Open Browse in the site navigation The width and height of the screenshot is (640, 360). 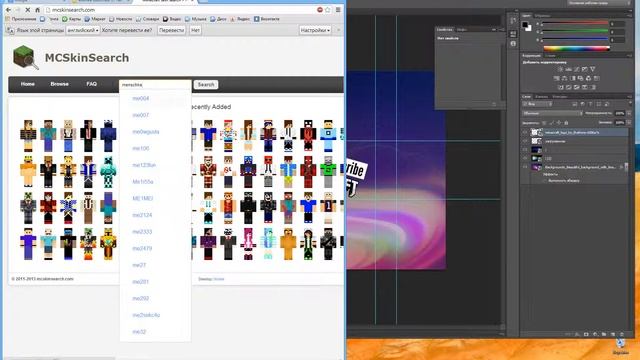60,84
